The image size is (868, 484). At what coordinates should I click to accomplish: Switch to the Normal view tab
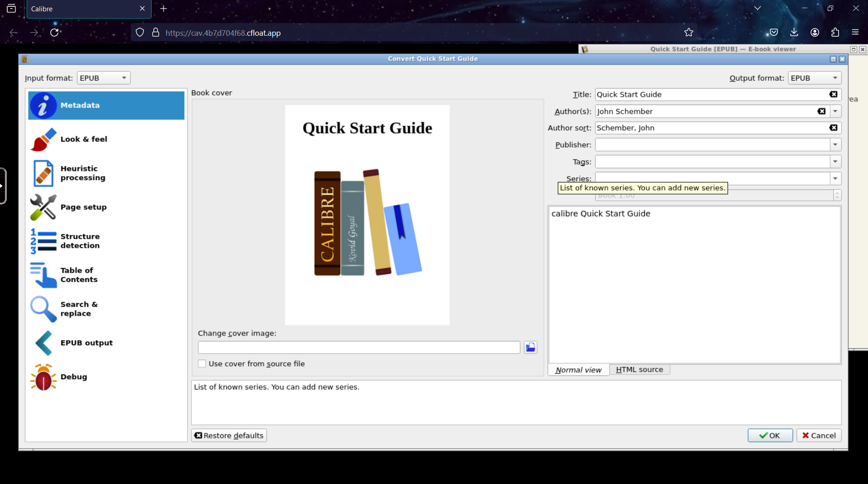[578, 370]
